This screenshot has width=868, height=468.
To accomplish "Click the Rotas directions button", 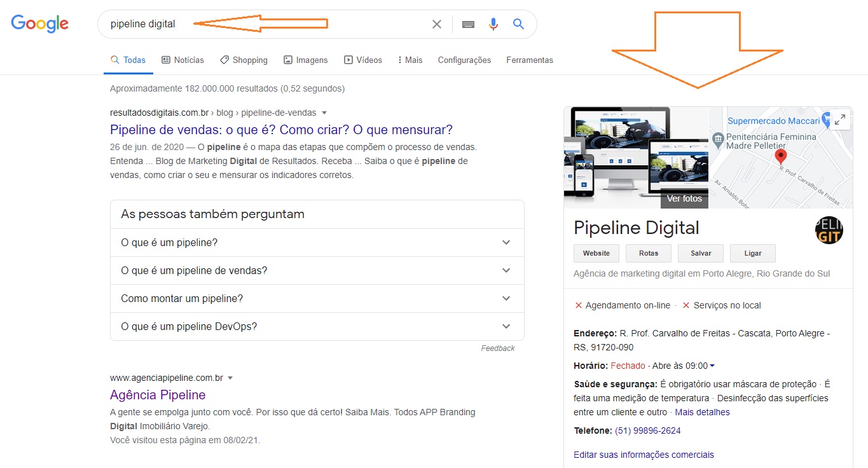I will (x=648, y=253).
